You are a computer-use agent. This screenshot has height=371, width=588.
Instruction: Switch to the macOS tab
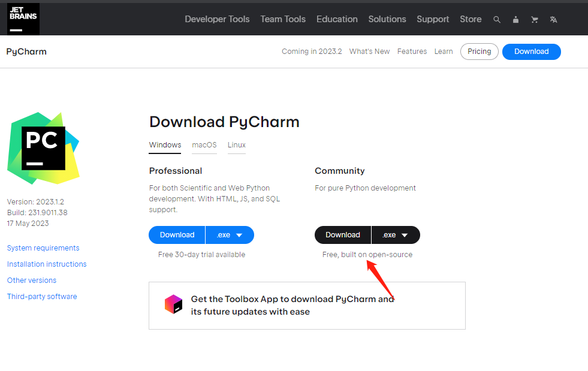coord(204,145)
